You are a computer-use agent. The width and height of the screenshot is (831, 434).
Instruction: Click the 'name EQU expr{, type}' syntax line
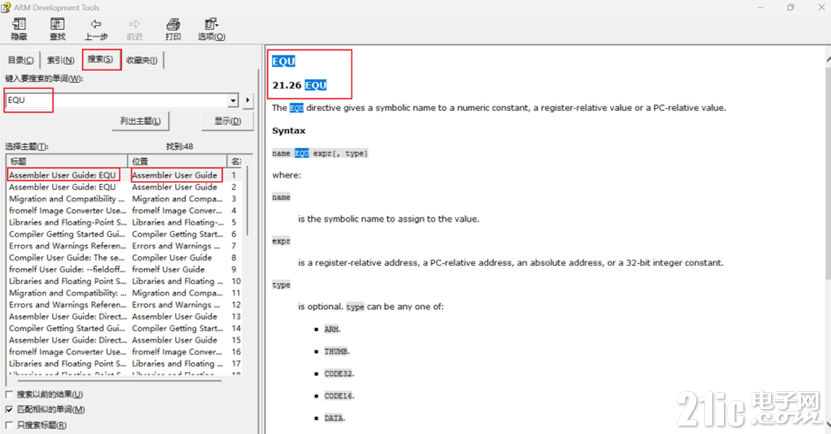pyautogui.click(x=320, y=153)
